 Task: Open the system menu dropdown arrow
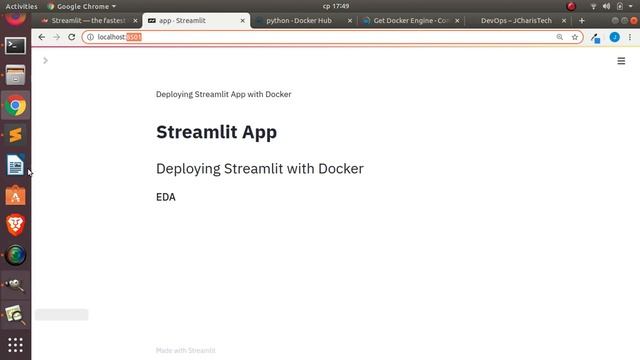click(631, 6)
